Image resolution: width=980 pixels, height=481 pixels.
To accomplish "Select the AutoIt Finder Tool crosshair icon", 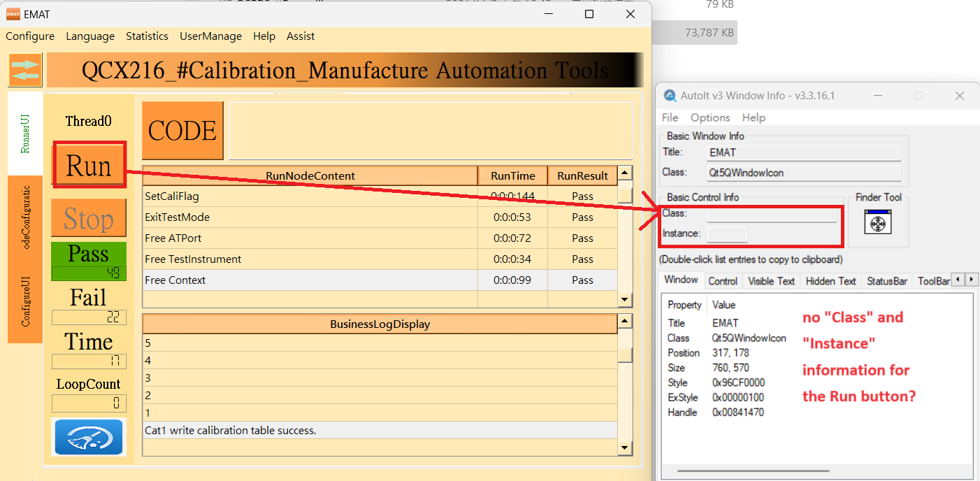I will (x=879, y=222).
